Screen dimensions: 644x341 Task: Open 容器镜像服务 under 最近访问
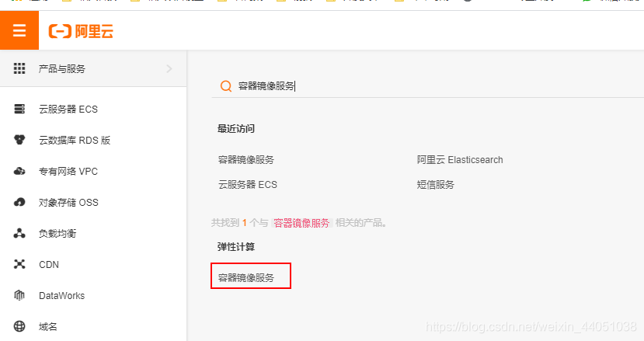(x=246, y=160)
